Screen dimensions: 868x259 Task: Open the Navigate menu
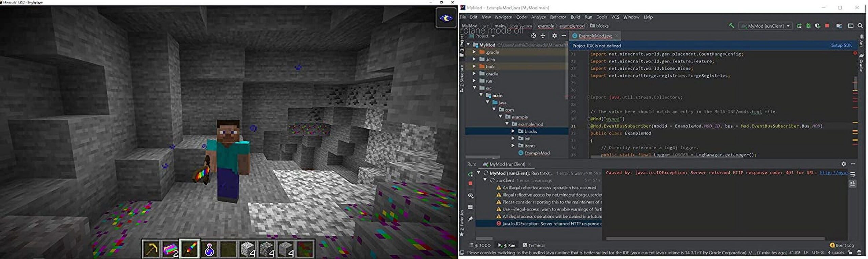coord(504,17)
